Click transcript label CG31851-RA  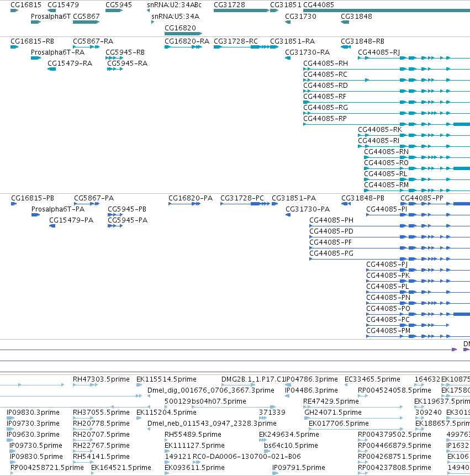292,41
